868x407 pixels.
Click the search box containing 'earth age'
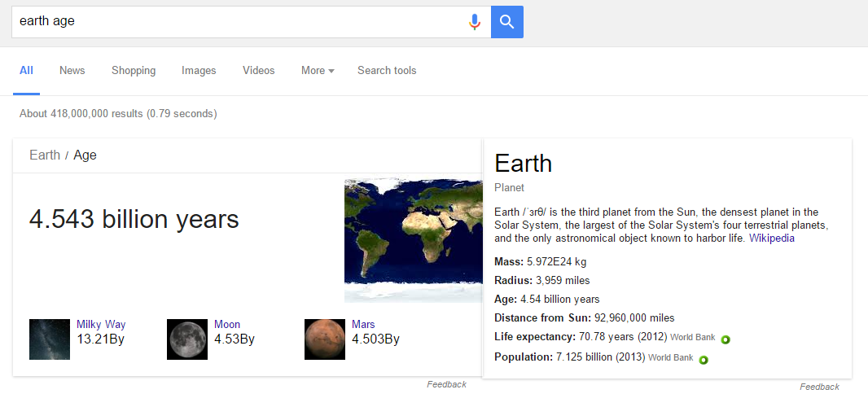(236, 22)
